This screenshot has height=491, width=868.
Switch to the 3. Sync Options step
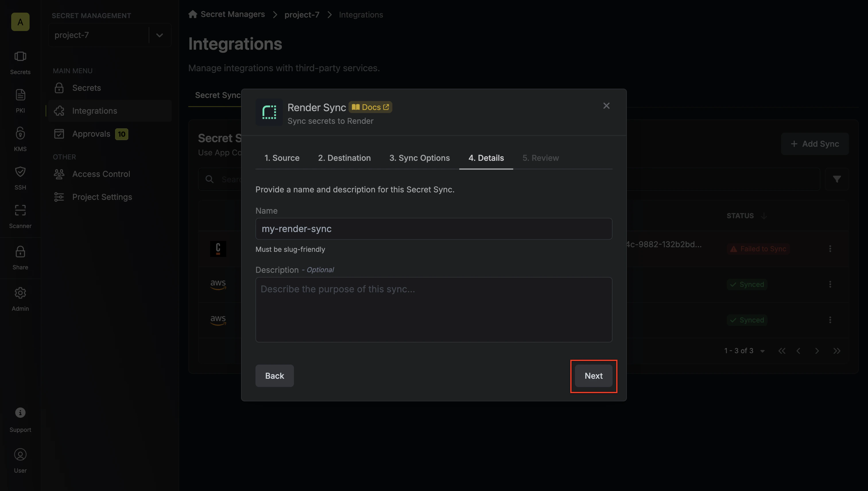tap(419, 158)
